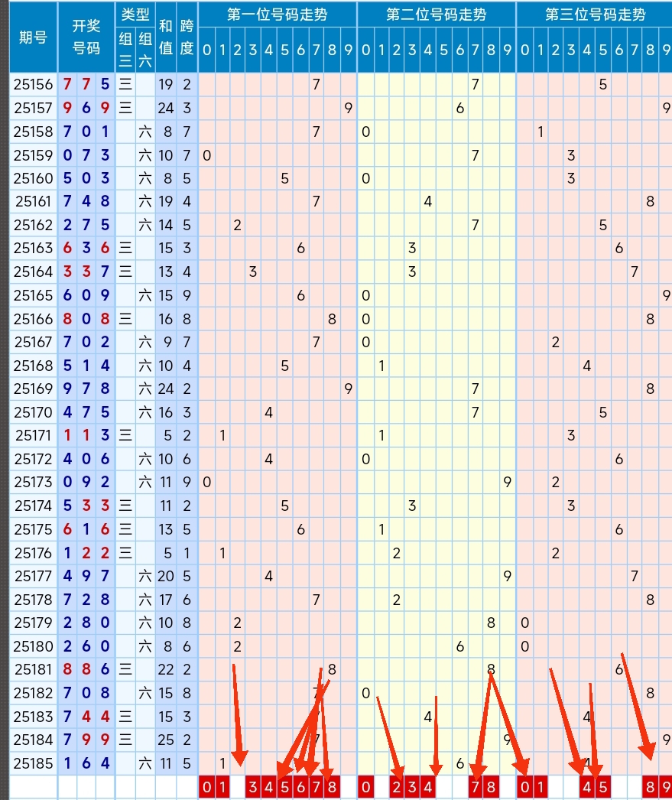Click sum value 14 in row 25162
This screenshot has width=672, height=800.
coord(166,225)
